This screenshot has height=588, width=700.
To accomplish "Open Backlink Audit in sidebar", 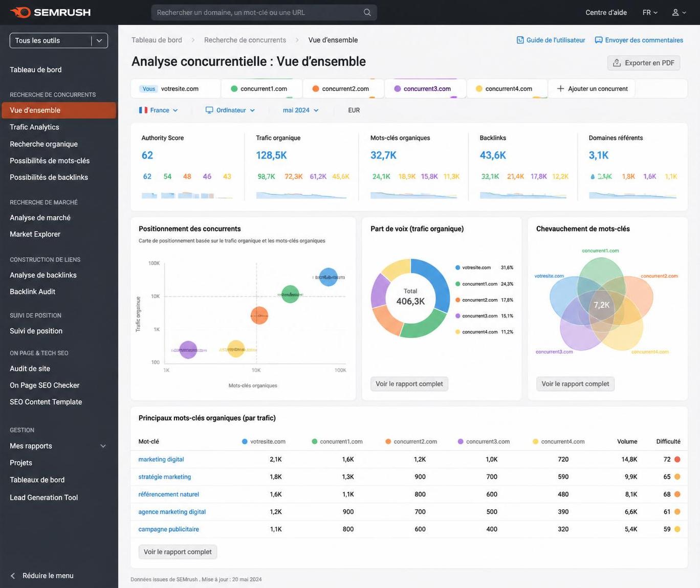I will (x=32, y=291).
